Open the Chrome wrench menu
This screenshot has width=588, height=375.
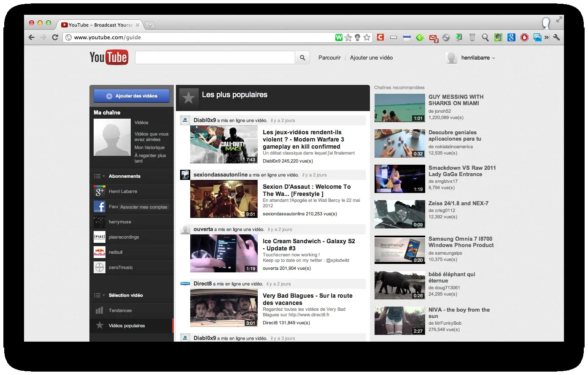pos(556,37)
